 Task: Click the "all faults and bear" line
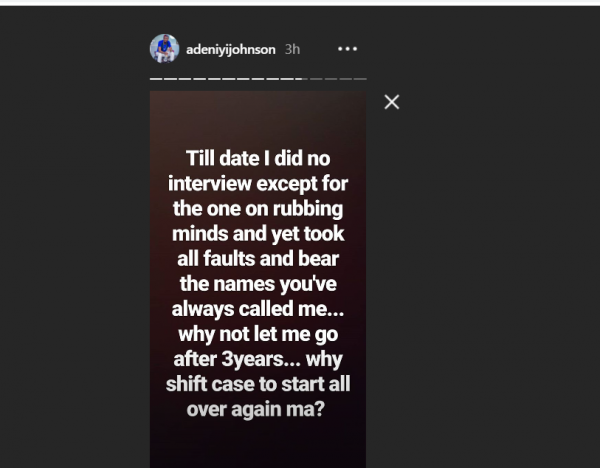pos(258,259)
